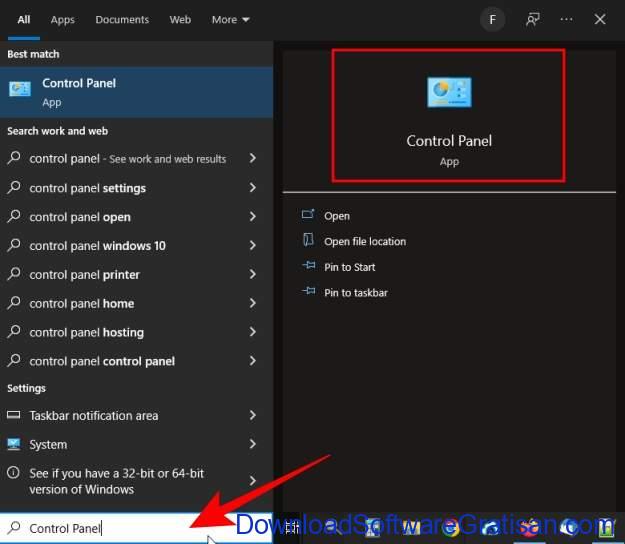The width and height of the screenshot is (625, 544).
Task: Choose Pin to Start
Action: click(350, 267)
